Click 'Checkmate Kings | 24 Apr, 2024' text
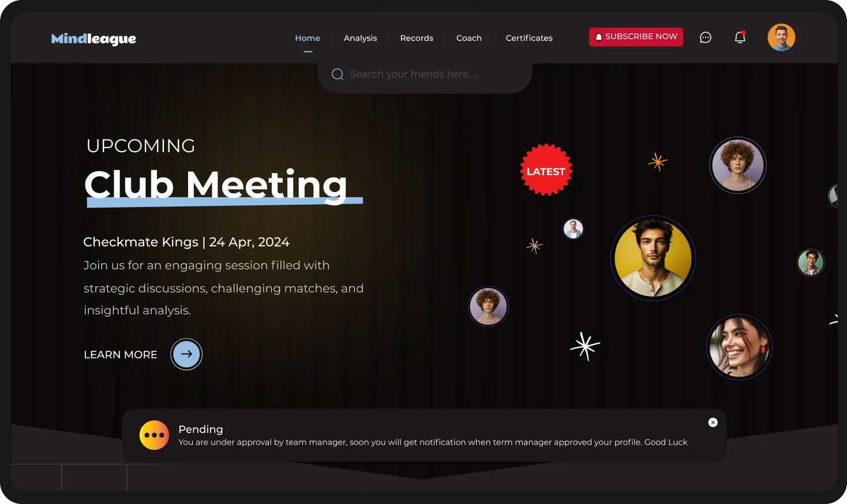The image size is (847, 504). coord(186,242)
